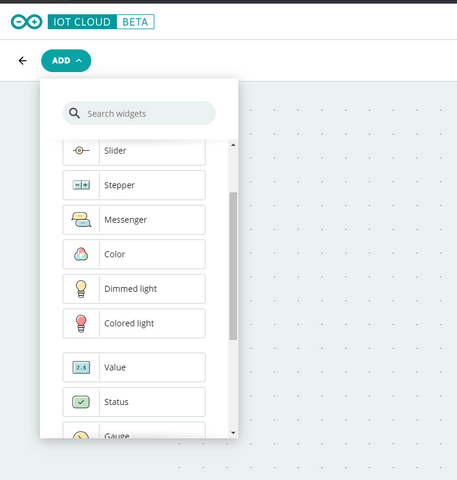Click the scrollbar down arrow

point(233,433)
